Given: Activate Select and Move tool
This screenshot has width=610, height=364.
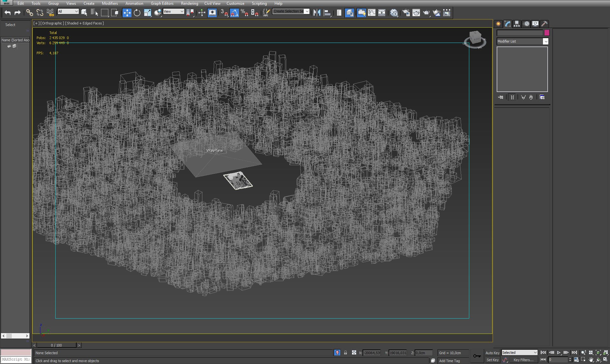Looking at the screenshot, I should [x=127, y=13].
